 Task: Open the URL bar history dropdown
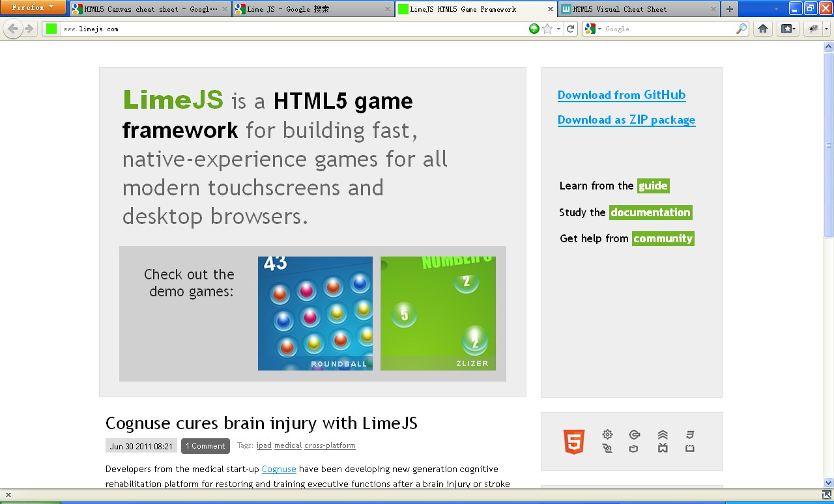coord(558,29)
